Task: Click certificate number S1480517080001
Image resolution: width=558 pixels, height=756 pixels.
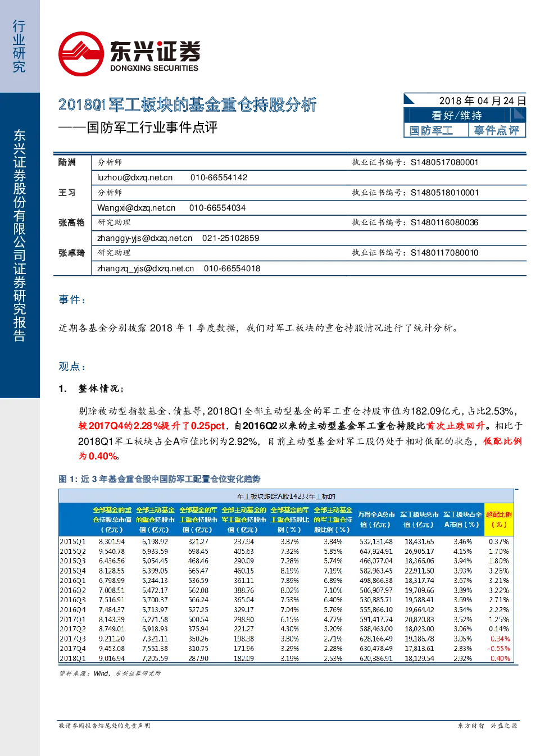Action: click(444, 162)
